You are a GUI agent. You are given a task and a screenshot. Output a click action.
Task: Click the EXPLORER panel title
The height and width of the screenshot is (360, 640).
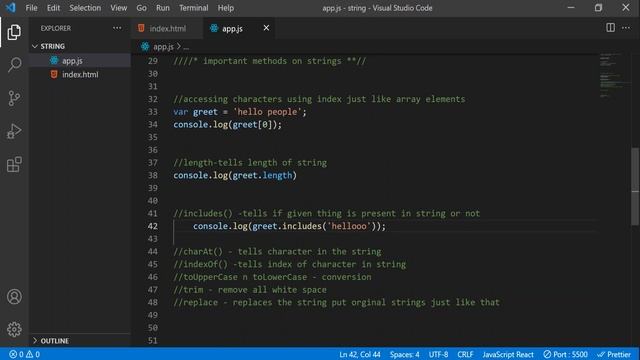(x=56, y=28)
